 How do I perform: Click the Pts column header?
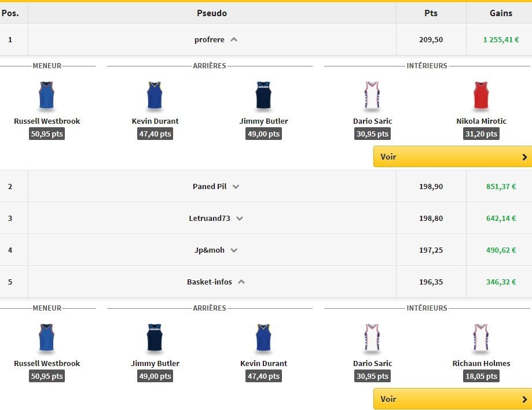(x=431, y=13)
